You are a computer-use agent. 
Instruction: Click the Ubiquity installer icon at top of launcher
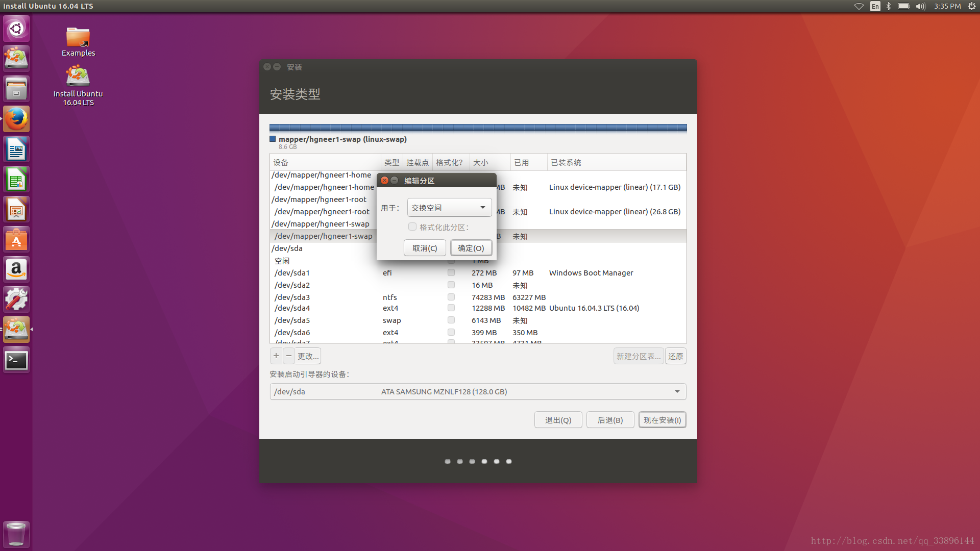click(16, 59)
